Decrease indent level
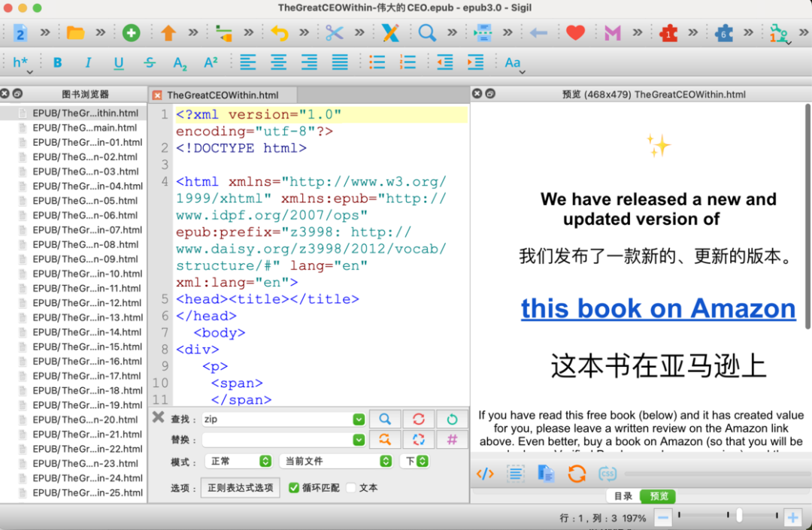This screenshot has width=812, height=530. [x=445, y=62]
